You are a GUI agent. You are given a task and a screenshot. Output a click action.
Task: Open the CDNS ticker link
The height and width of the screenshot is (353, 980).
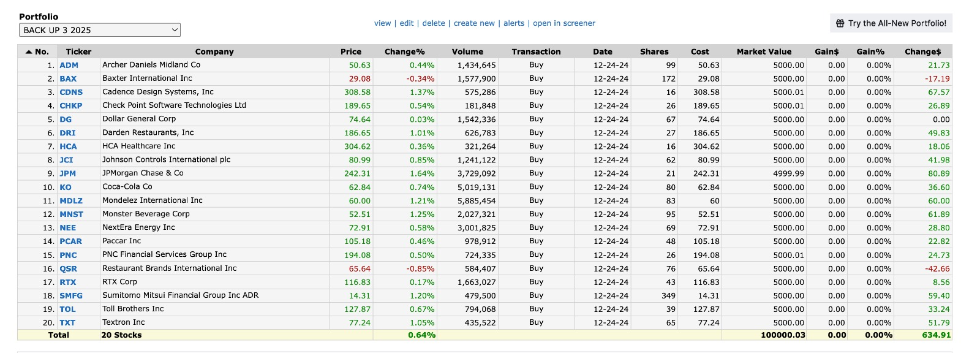coord(71,93)
